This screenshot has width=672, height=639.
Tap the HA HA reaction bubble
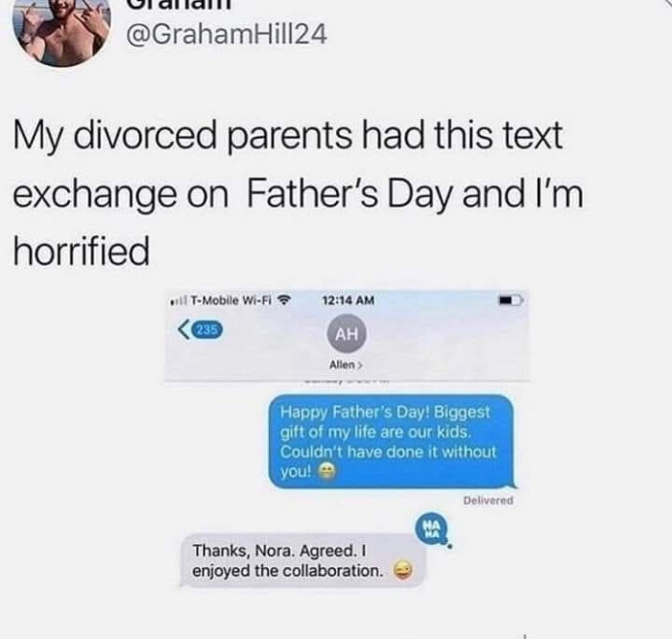432,529
